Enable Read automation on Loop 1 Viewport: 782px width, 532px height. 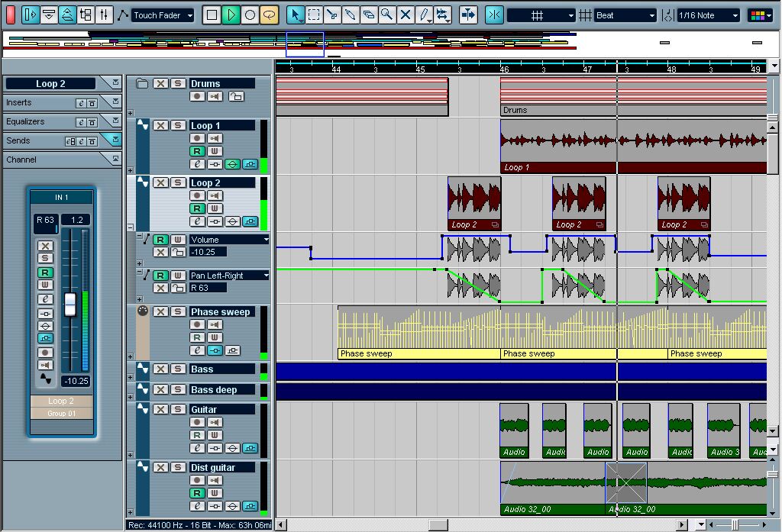click(197, 151)
